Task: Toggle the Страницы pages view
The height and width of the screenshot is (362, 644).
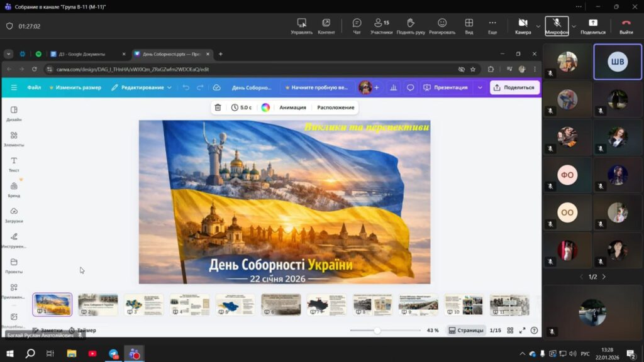Action: pos(466,330)
